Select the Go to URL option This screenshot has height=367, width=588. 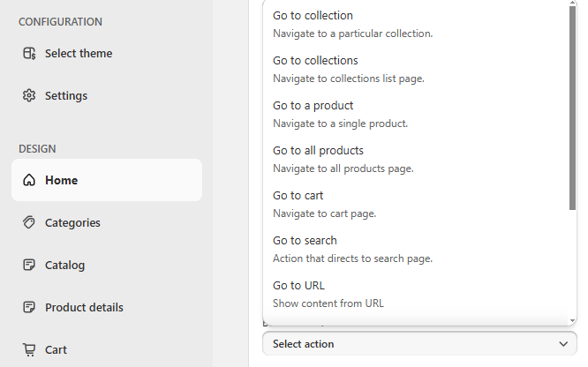tap(416, 294)
